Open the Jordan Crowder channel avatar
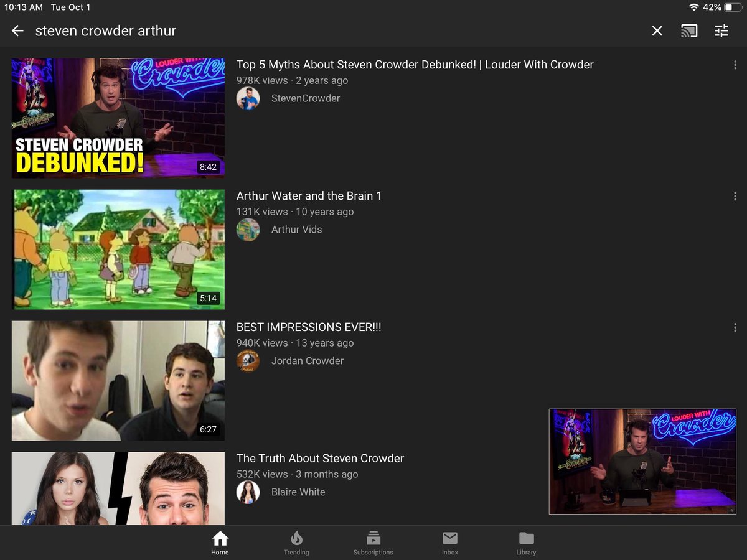Viewport: 747px width, 560px height. pyautogui.click(x=248, y=361)
